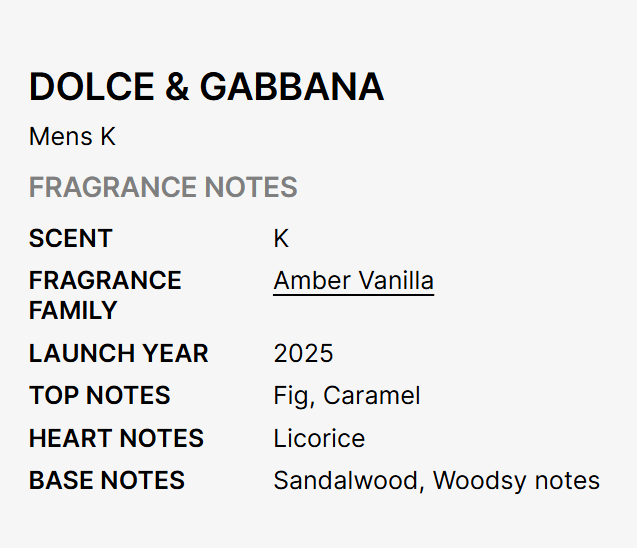This screenshot has height=548, width=637.
Task: Click the TOP NOTES label
Action: (99, 396)
